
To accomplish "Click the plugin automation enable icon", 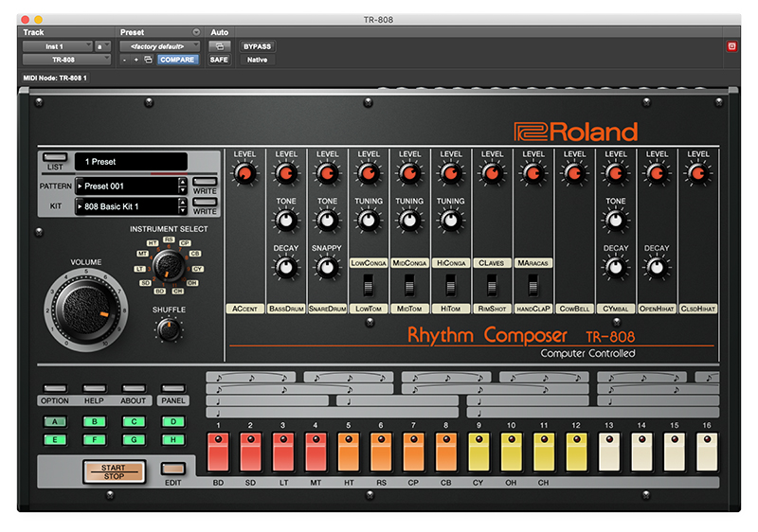I will click(x=219, y=46).
